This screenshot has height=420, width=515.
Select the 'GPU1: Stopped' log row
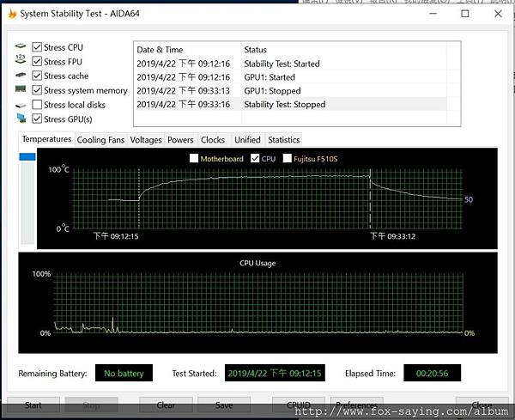(x=290, y=90)
